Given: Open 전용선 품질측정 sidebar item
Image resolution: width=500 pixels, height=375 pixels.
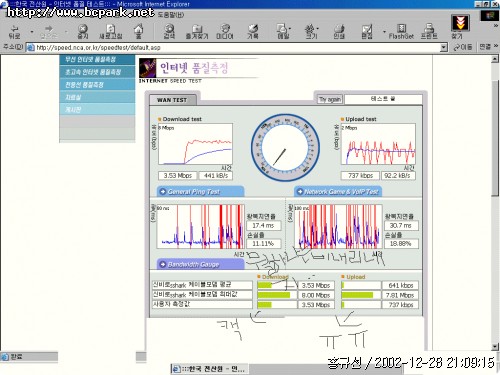Looking at the screenshot, I should click(x=97, y=84).
